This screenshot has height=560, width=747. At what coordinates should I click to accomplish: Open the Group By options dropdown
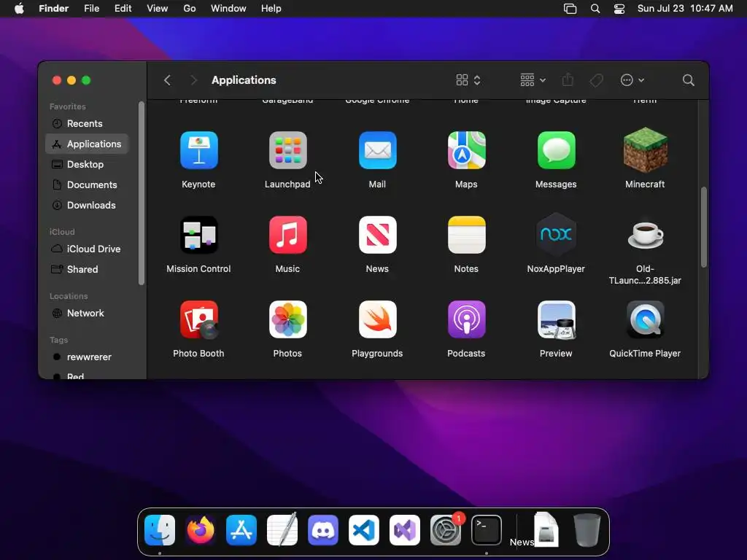533,80
